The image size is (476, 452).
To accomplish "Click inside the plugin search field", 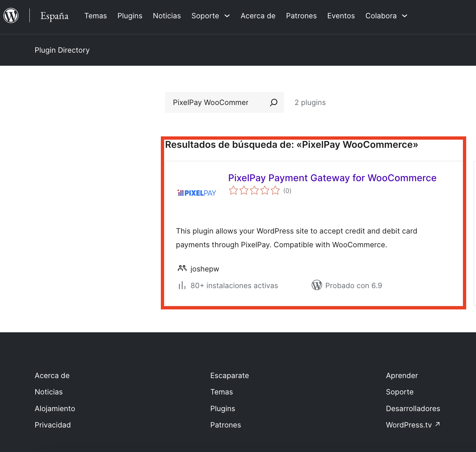I will click(216, 102).
